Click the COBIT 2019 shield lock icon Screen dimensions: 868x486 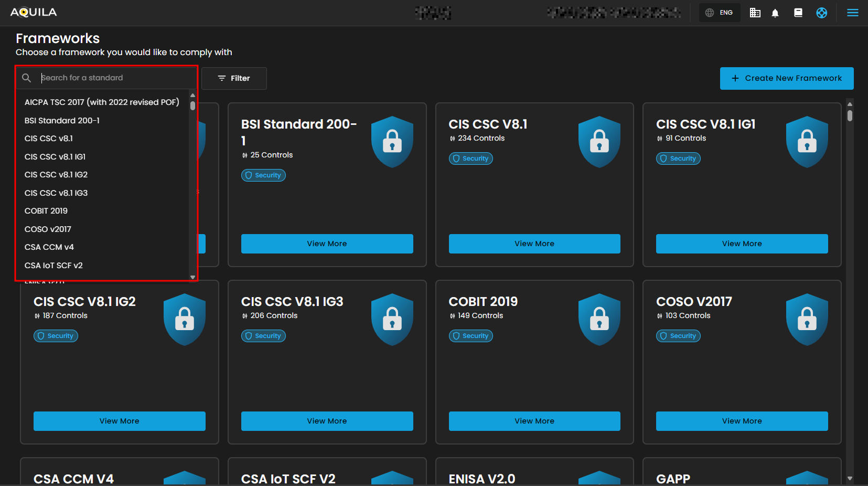coord(599,319)
